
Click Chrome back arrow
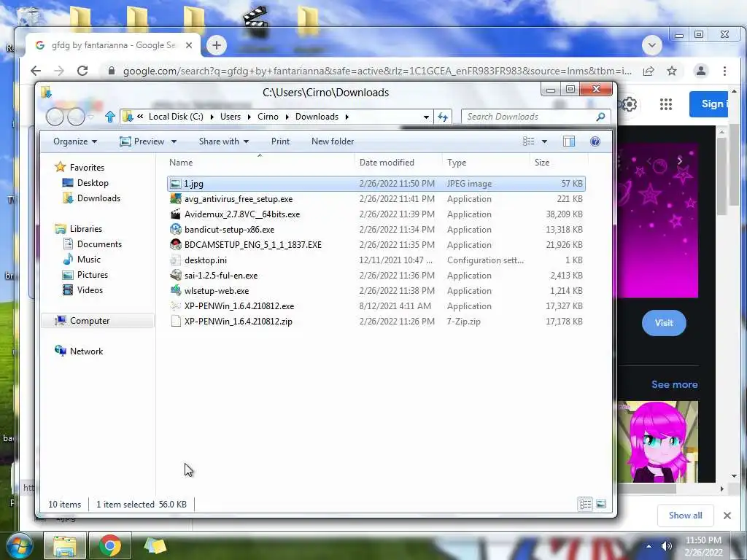36,71
